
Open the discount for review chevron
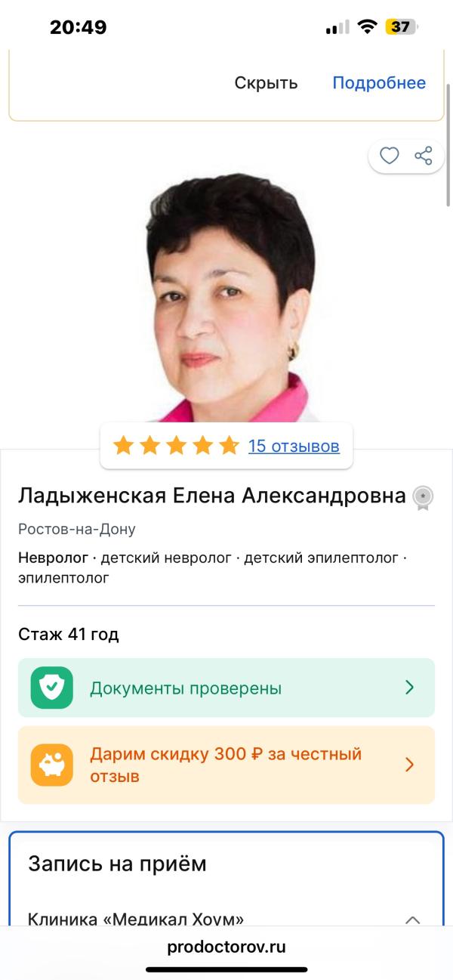410,765
